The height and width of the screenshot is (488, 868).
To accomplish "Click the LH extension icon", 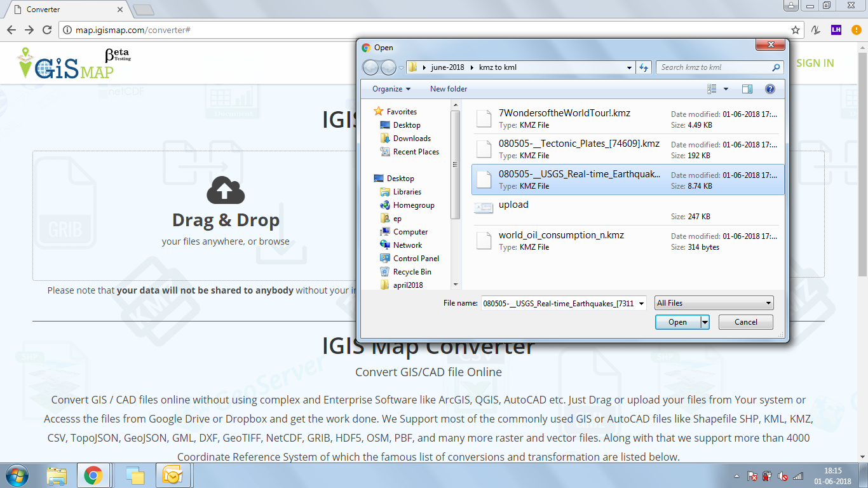I will pos(836,30).
